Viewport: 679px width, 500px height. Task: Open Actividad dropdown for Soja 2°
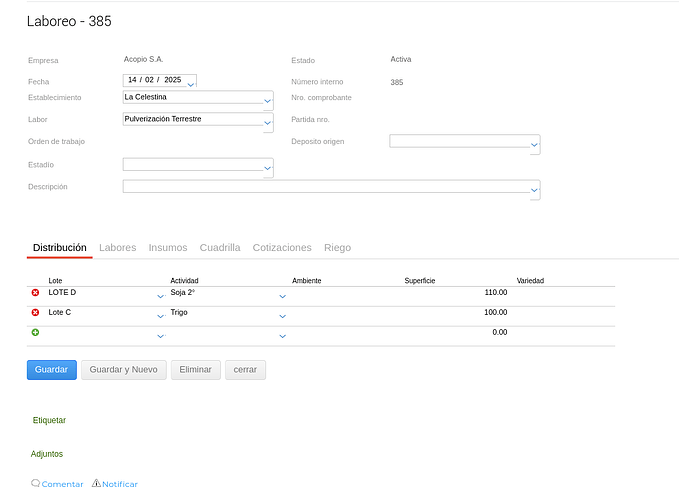tap(282, 296)
